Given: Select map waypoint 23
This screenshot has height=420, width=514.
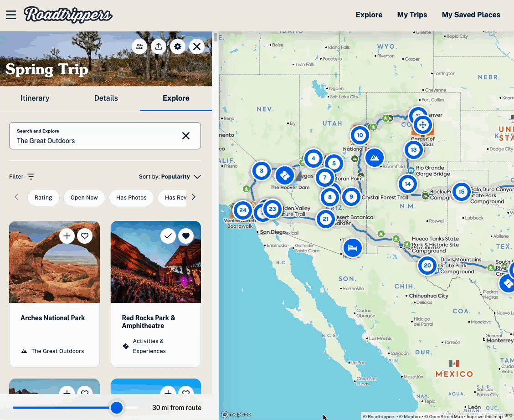Looking at the screenshot, I should [x=272, y=209].
